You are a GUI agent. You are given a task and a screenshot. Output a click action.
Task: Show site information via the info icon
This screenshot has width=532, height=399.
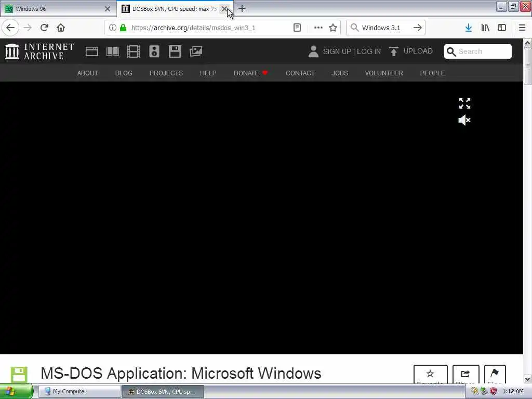tap(113, 28)
